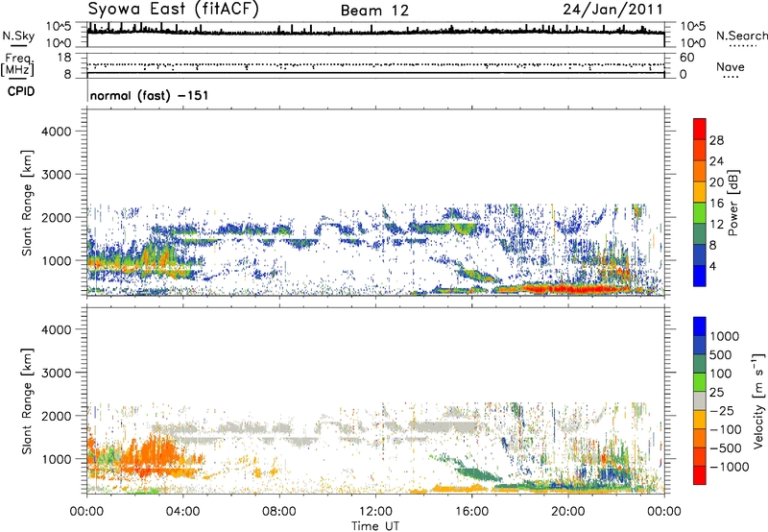The width and height of the screenshot is (768, 532).
Task: Pick the light green segment between 25 and 100 velocity
Action: (x=700, y=382)
